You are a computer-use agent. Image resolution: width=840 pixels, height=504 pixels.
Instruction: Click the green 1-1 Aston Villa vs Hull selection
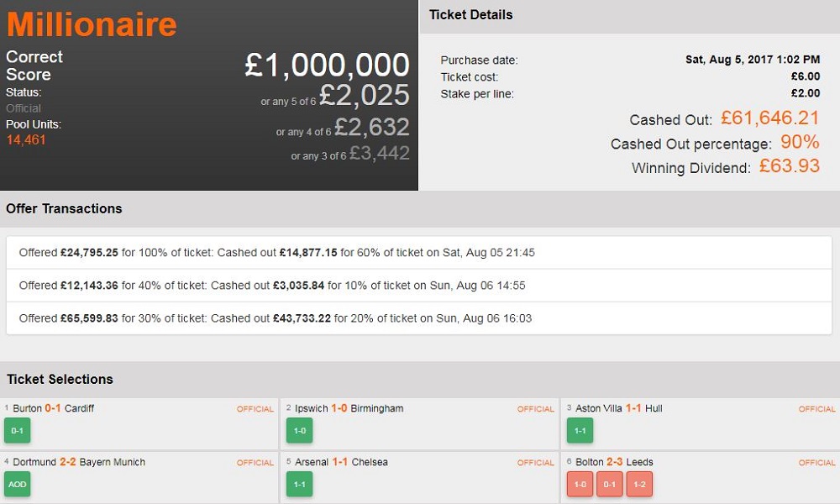[580, 430]
